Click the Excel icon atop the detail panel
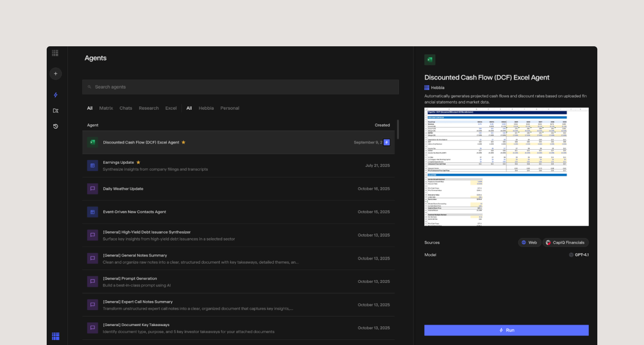The height and width of the screenshot is (345, 644). [x=430, y=60]
